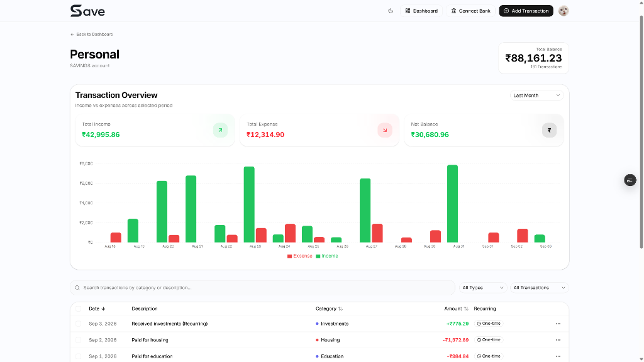Click the Total Balance ₹88,161.23 card
The image size is (644, 362).
533,58
